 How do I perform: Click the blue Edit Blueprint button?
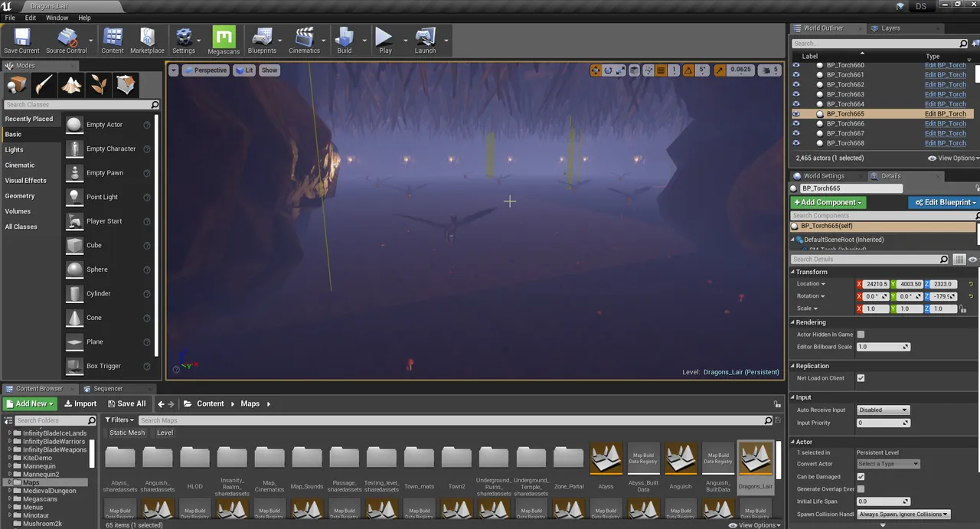click(x=944, y=203)
